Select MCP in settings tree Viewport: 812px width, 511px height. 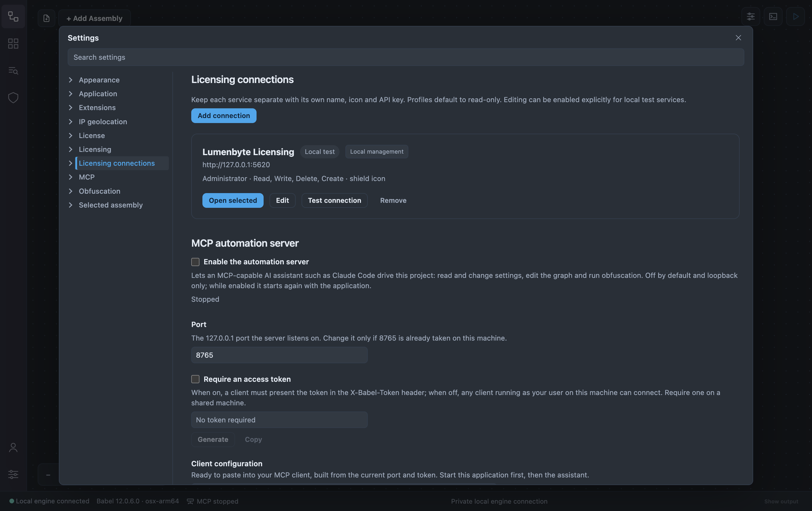click(x=87, y=177)
